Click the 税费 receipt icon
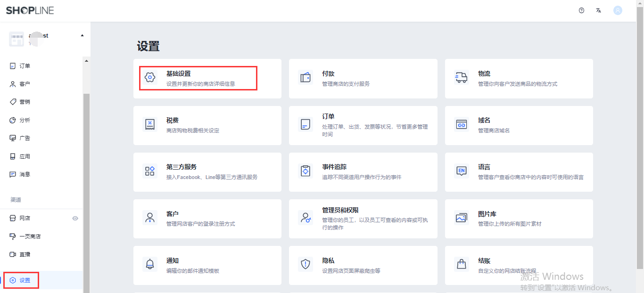 150,124
